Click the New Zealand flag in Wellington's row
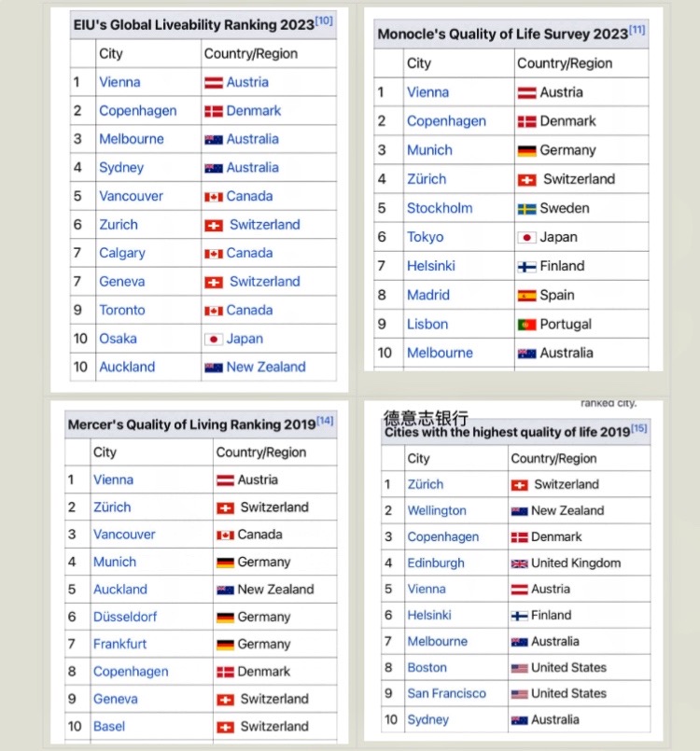Image resolution: width=700 pixels, height=751 pixels. [x=519, y=511]
